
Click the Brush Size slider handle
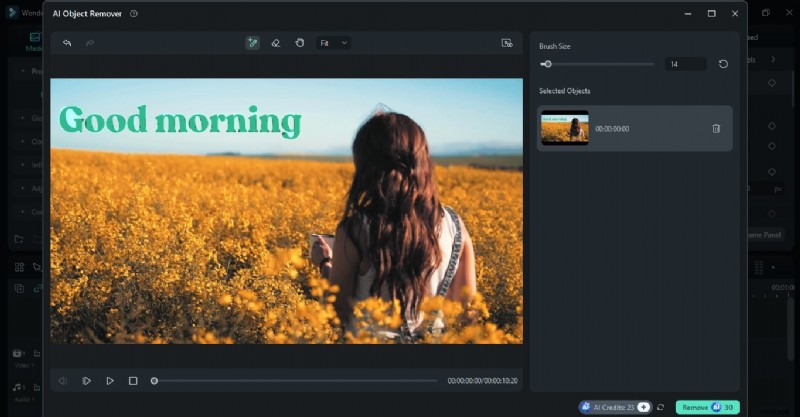coord(548,64)
